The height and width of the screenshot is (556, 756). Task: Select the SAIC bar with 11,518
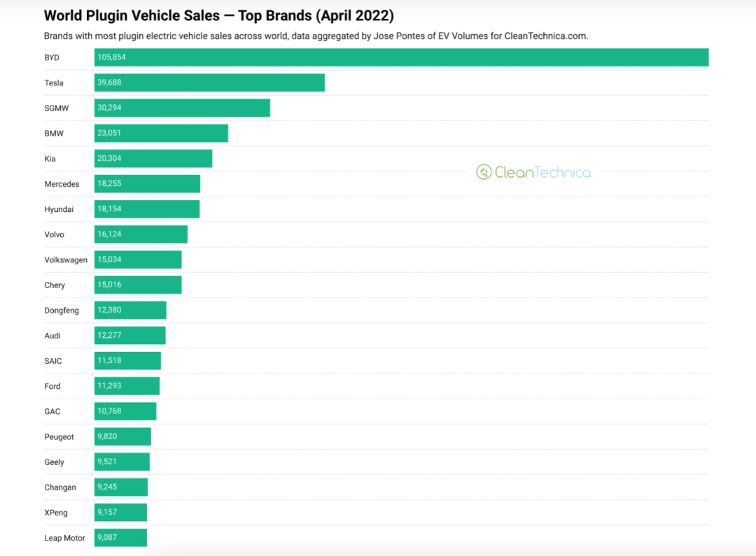coord(128,361)
